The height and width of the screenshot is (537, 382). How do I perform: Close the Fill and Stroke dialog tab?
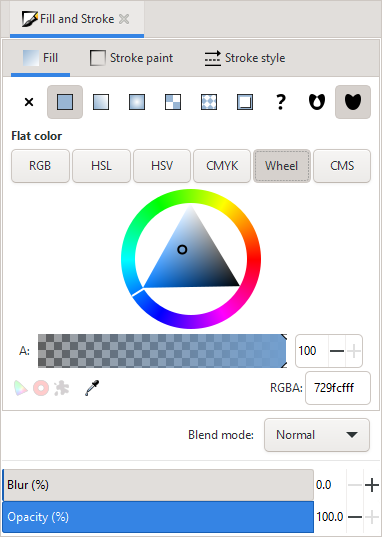click(124, 19)
